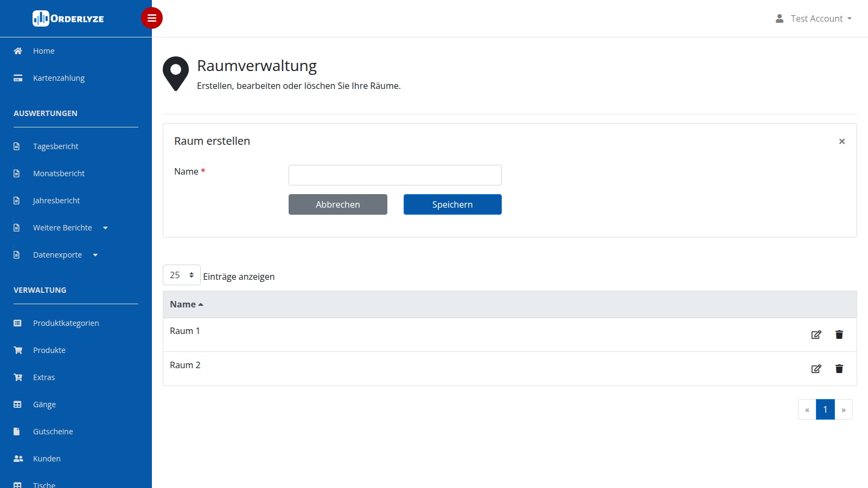Open Tagesbericht report
Viewport: 868px width, 488px height.
pyautogui.click(x=56, y=146)
